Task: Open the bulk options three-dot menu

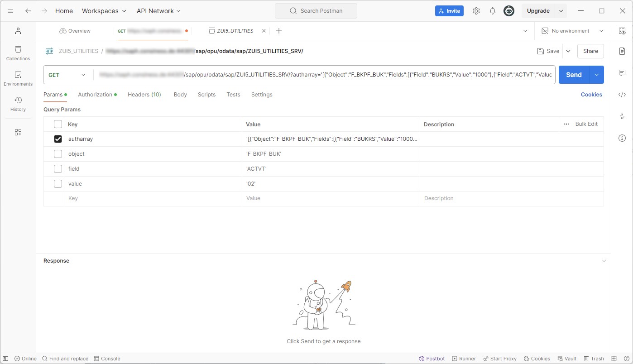Action: point(566,124)
